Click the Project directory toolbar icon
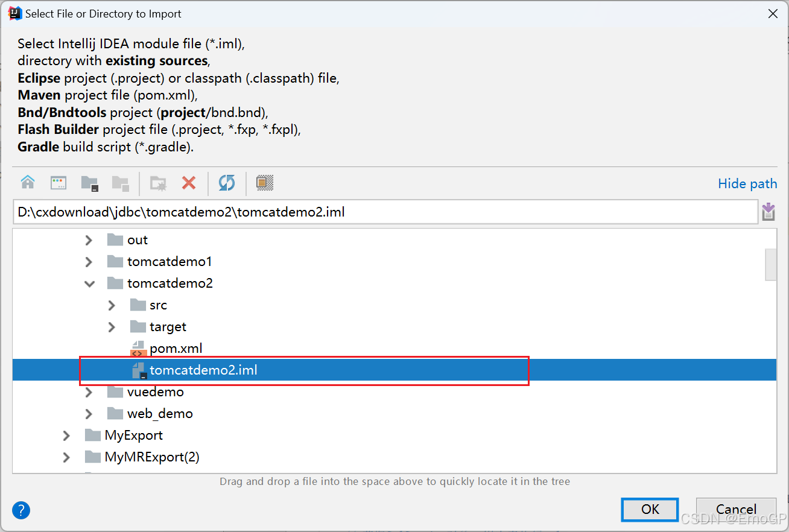789x532 pixels. pyautogui.click(x=90, y=183)
